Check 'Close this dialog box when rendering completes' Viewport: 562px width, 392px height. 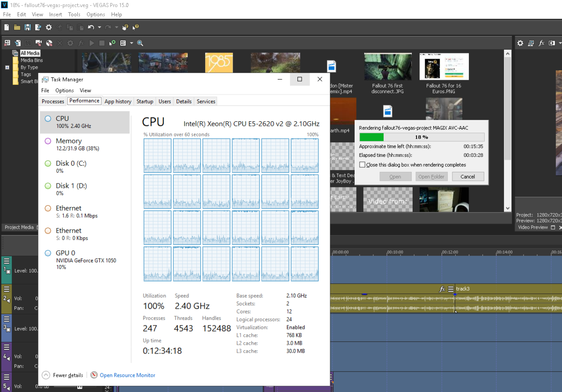point(362,165)
